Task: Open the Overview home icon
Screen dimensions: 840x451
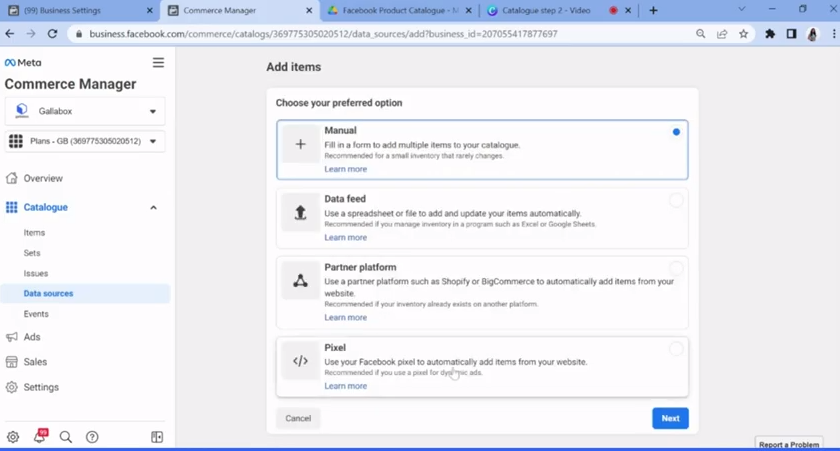Action: tap(11, 178)
